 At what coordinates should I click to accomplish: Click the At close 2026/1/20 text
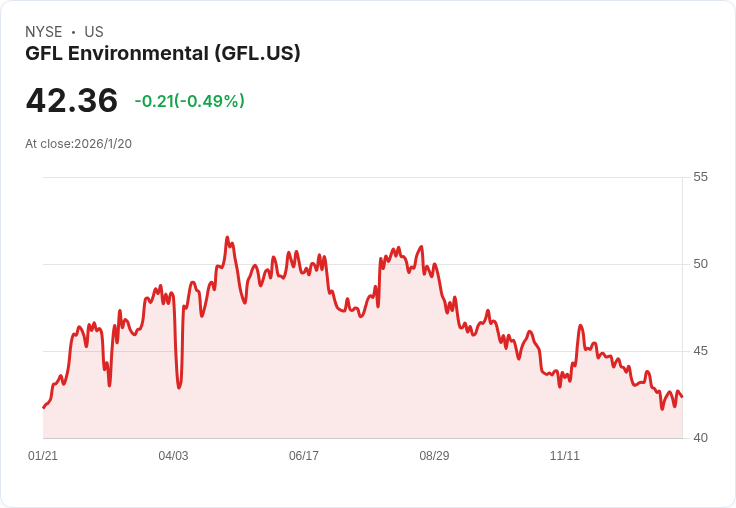click(79, 144)
